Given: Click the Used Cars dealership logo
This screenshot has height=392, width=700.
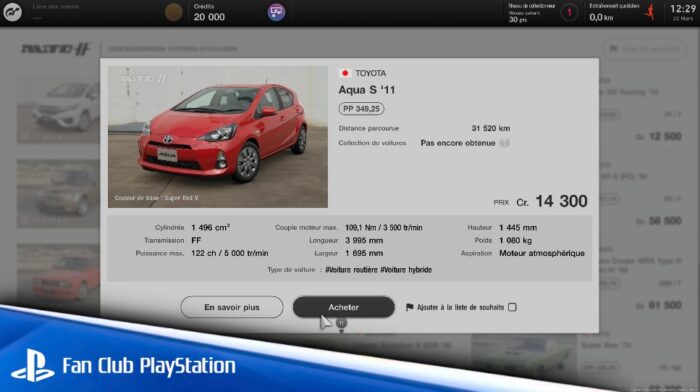Looking at the screenshot, I should (56, 49).
